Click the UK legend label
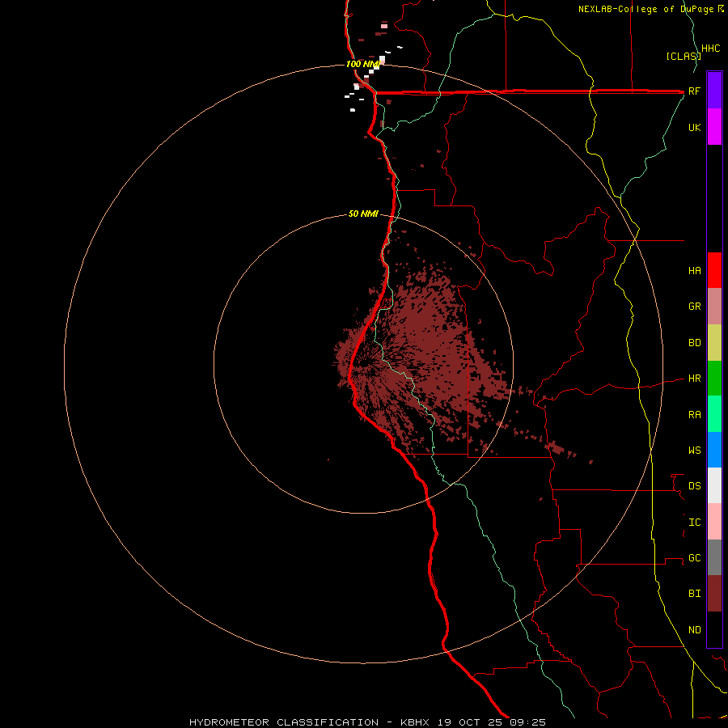This screenshot has width=728, height=728. 694,128
